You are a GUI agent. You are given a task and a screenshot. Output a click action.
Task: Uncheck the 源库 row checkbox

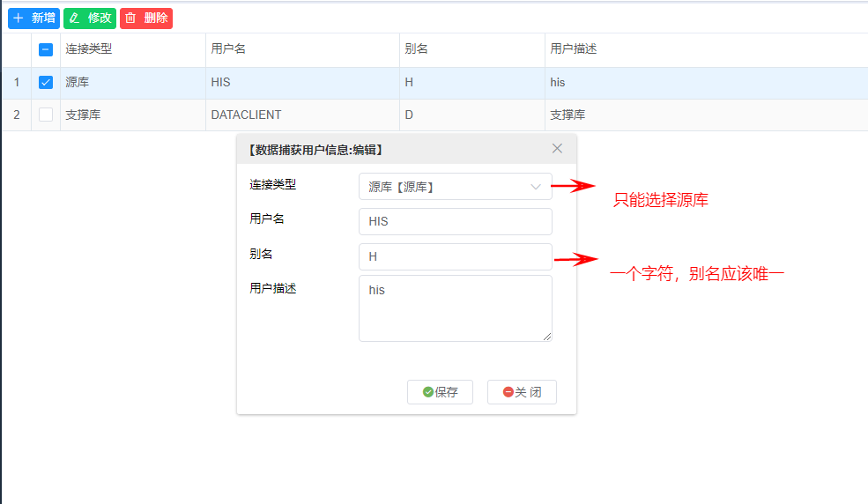tap(46, 83)
